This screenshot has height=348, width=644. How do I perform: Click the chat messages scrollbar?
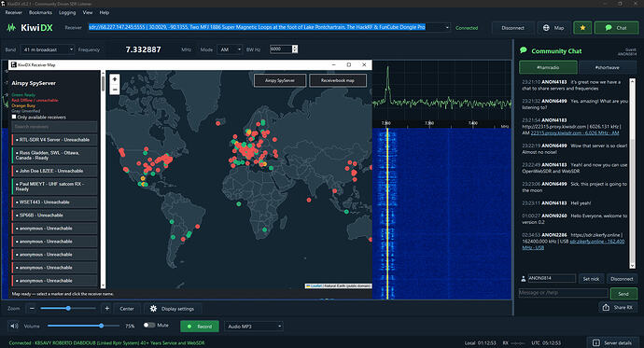pos(633,173)
